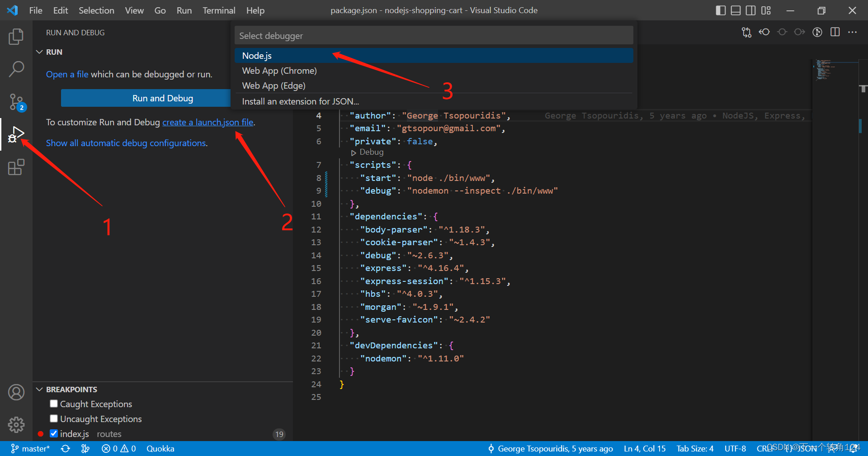Open Customize Layout icon
The image size is (868, 456).
tap(766, 10)
